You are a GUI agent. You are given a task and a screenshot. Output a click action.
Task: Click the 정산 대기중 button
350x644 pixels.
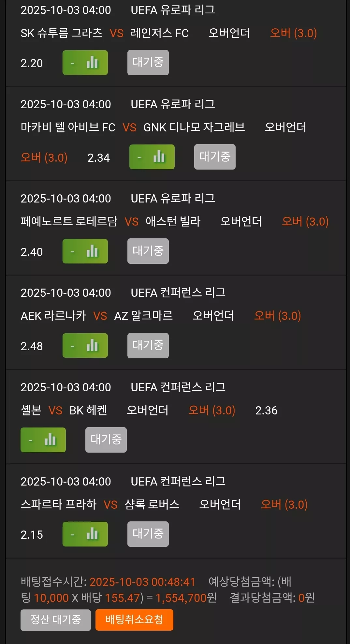pos(56,620)
